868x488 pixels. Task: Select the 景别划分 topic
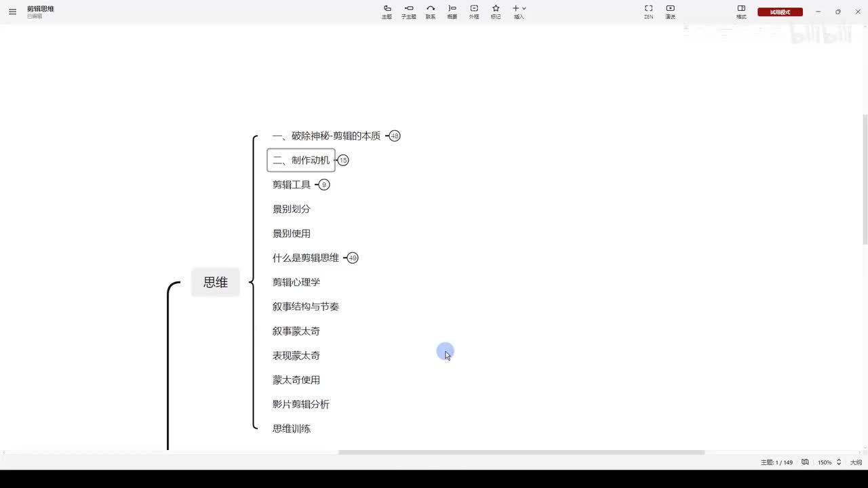(292, 209)
